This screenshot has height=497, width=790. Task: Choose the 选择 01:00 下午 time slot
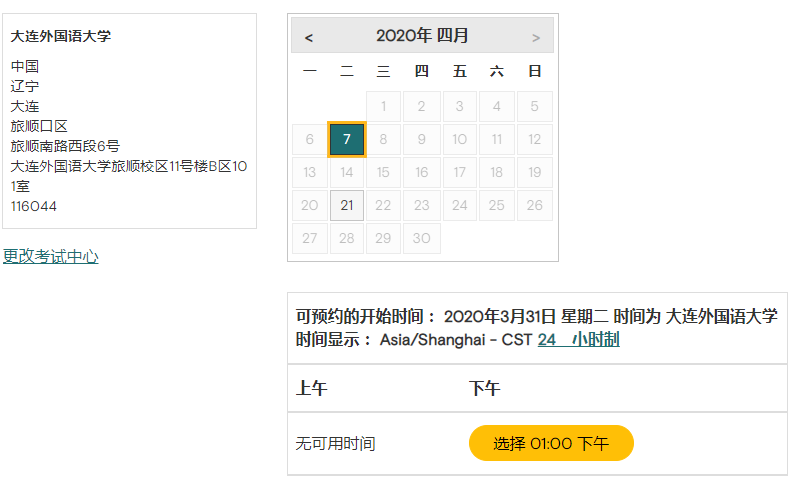(x=551, y=443)
